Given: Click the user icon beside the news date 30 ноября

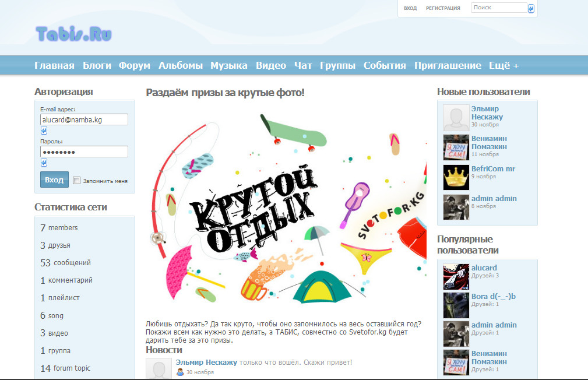Looking at the screenshot, I should (x=181, y=372).
